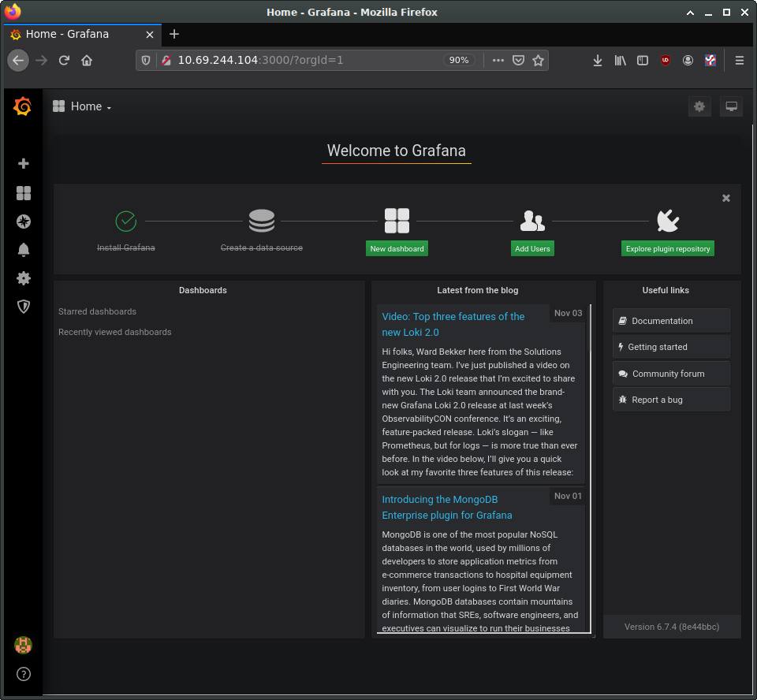Click the crossed-out Install Grafana step

[126, 248]
